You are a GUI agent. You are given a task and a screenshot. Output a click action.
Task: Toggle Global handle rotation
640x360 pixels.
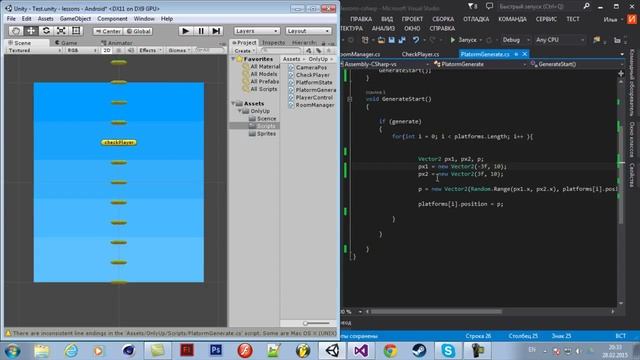[x=138, y=31]
